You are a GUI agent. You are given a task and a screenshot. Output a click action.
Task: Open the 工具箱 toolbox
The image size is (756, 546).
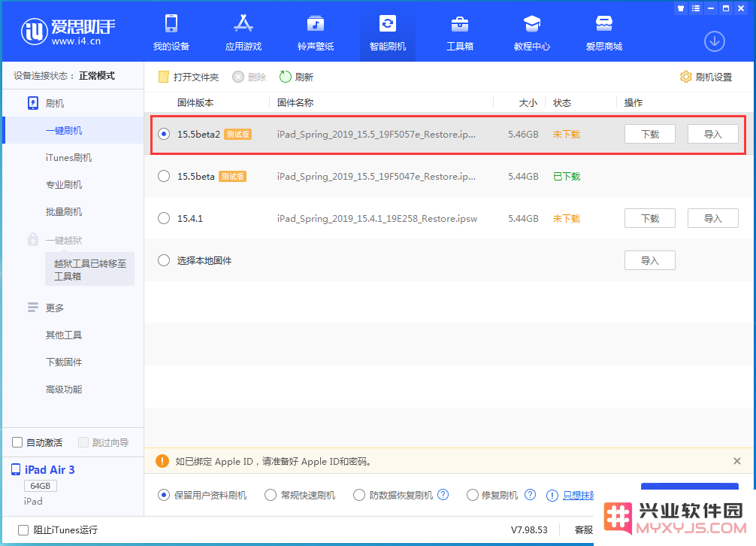click(x=459, y=32)
